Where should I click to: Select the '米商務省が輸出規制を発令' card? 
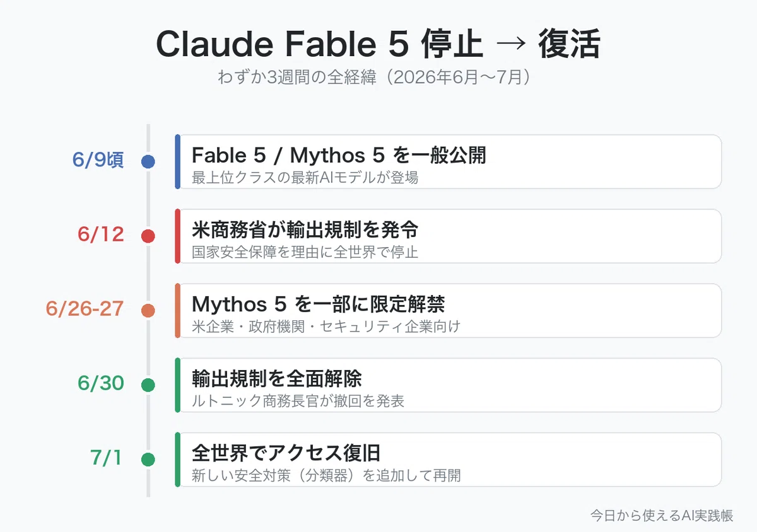pos(449,236)
